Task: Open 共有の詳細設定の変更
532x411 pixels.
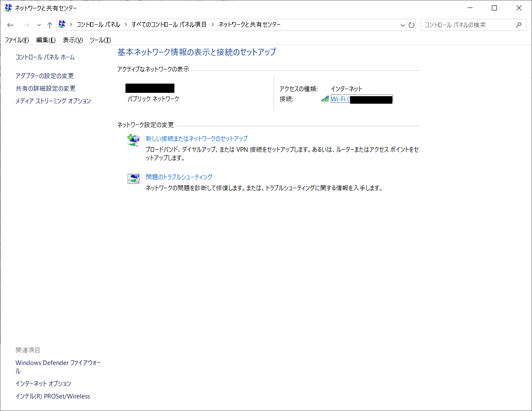Action: (45, 88)
